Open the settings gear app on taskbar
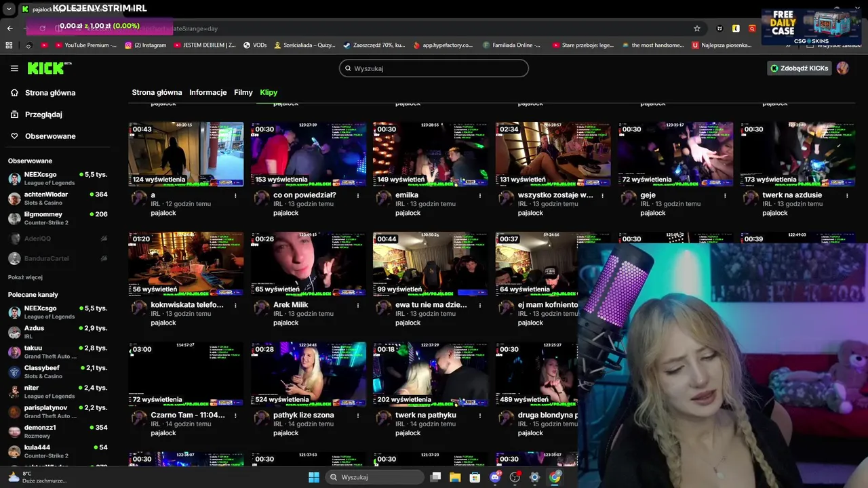868x488 pixels. (x=534, y=477)
